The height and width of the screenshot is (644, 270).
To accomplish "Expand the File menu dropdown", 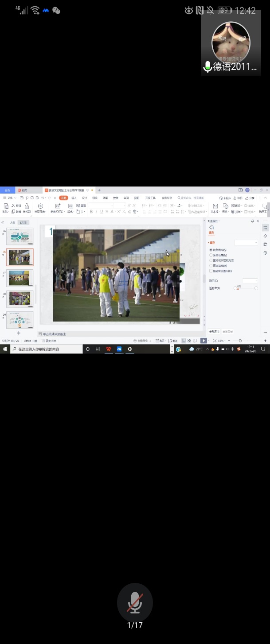I will tap(10, 198).
